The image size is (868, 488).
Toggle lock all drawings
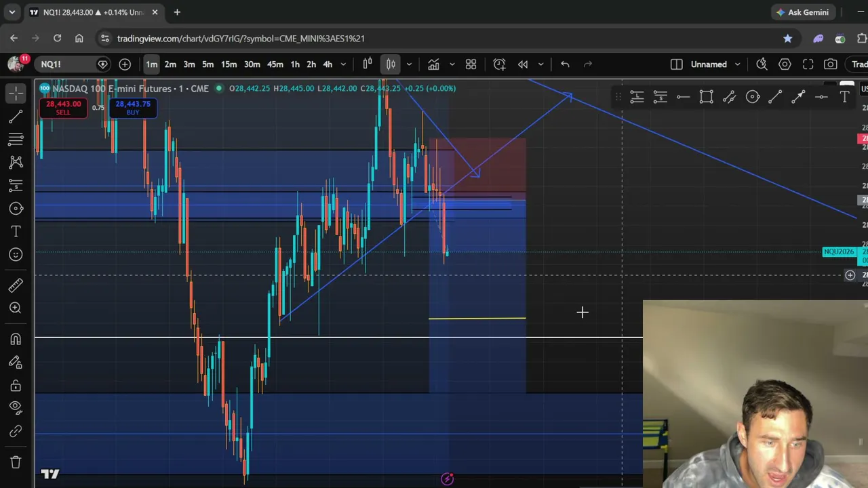16,386
